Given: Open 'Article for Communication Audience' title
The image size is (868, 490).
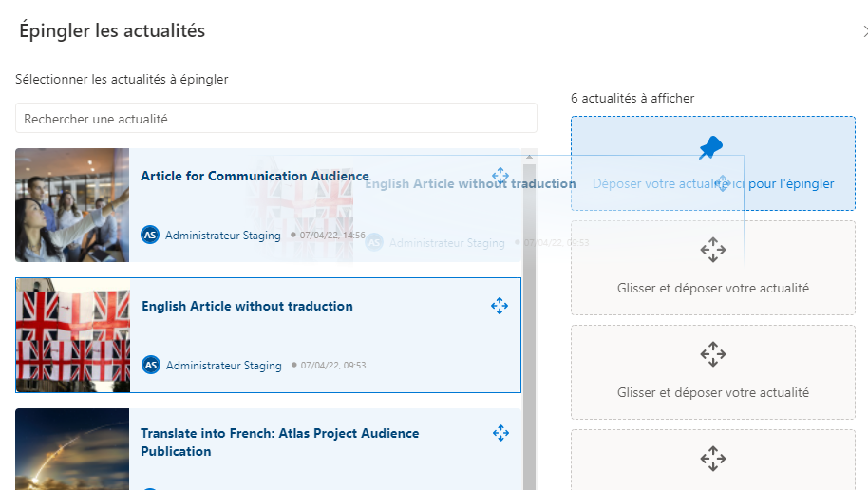Looking at the screenshot, I should [x=255, y=176].
